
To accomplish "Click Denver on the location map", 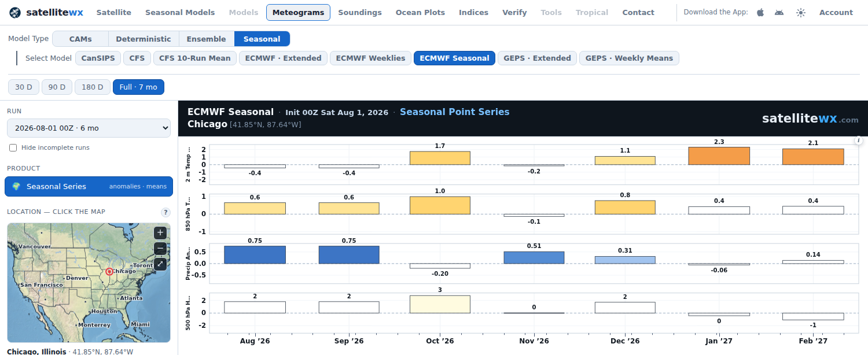I will click(x=77, y=278).
